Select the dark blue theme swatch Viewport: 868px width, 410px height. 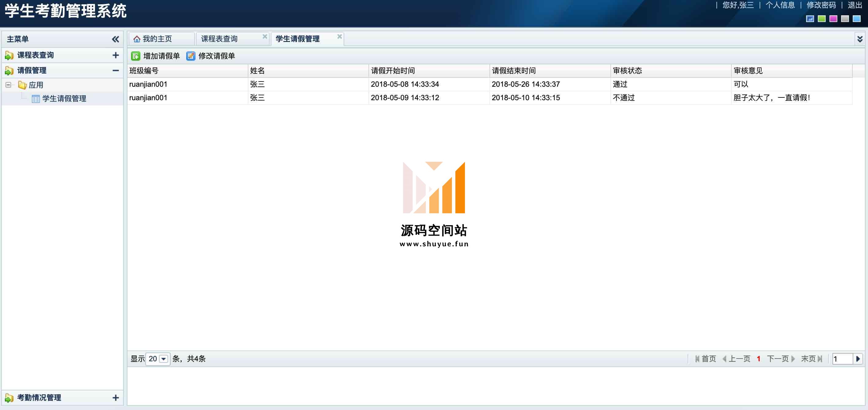pyautogui.click(x=810, y=19)
